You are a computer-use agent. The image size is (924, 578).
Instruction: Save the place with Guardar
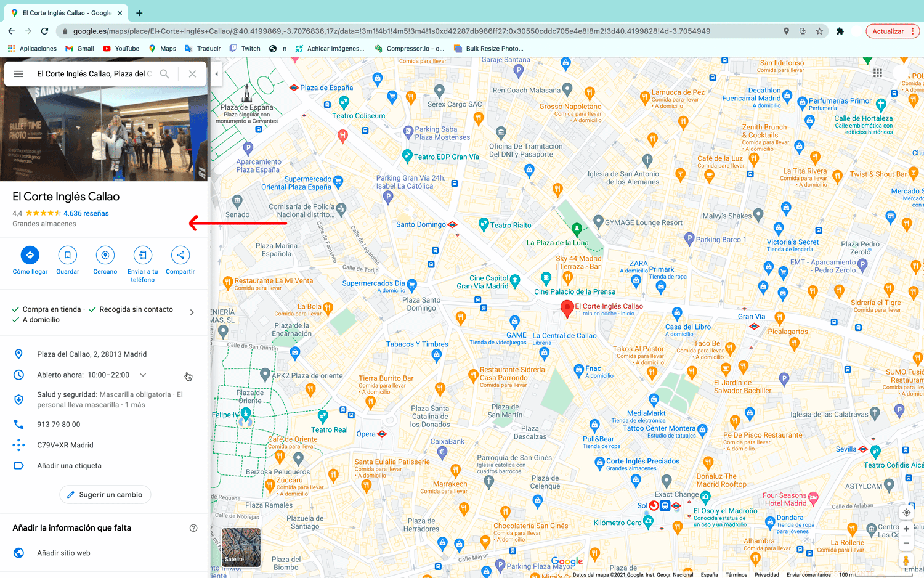(x=68, y=255)
